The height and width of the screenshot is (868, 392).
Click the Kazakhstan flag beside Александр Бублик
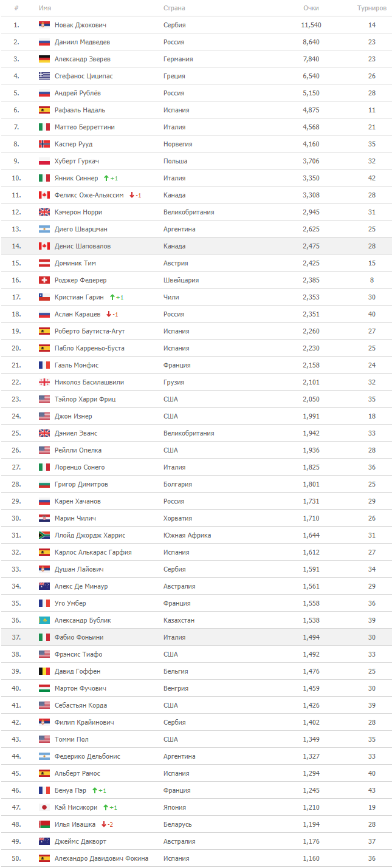(x=44, y=620)
